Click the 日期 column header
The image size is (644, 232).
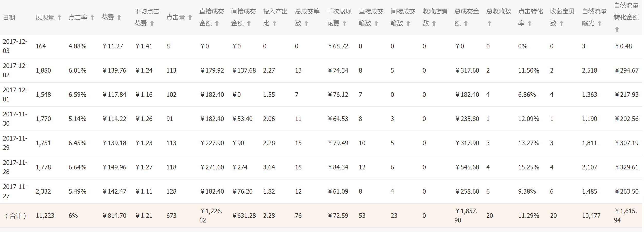tap(9, 18)
